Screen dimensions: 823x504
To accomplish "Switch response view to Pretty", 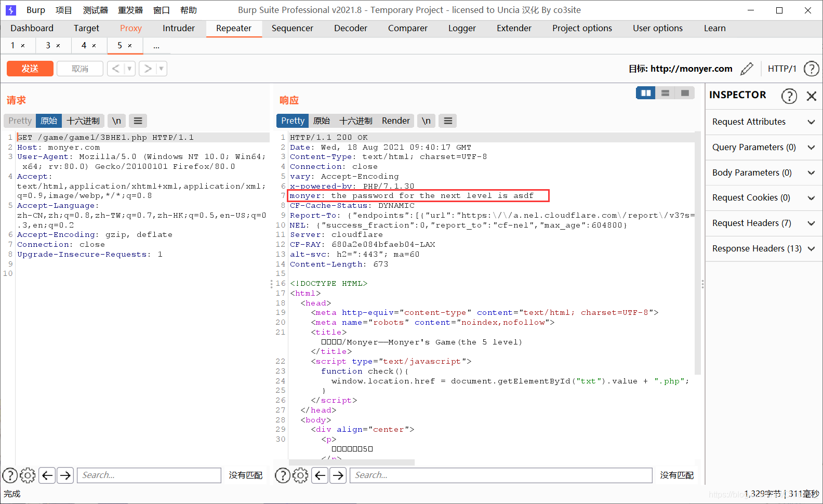I will click(x=293, y=121).
